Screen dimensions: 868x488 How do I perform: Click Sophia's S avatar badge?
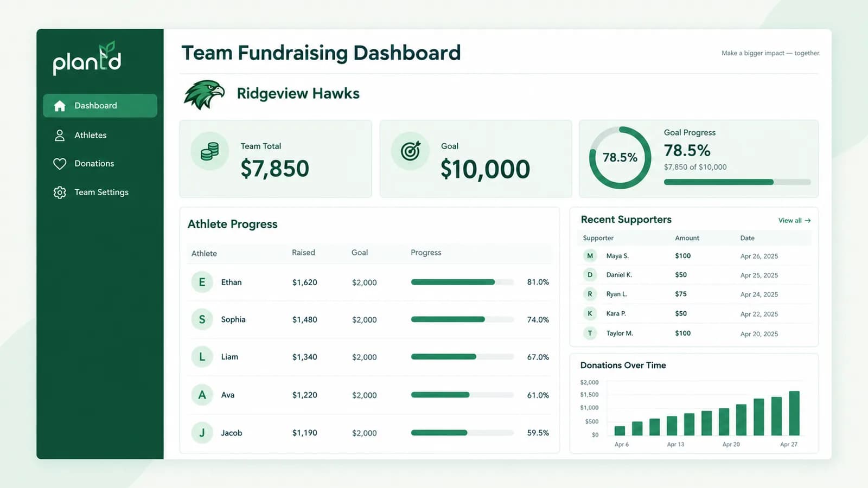[x=202, y=319]
